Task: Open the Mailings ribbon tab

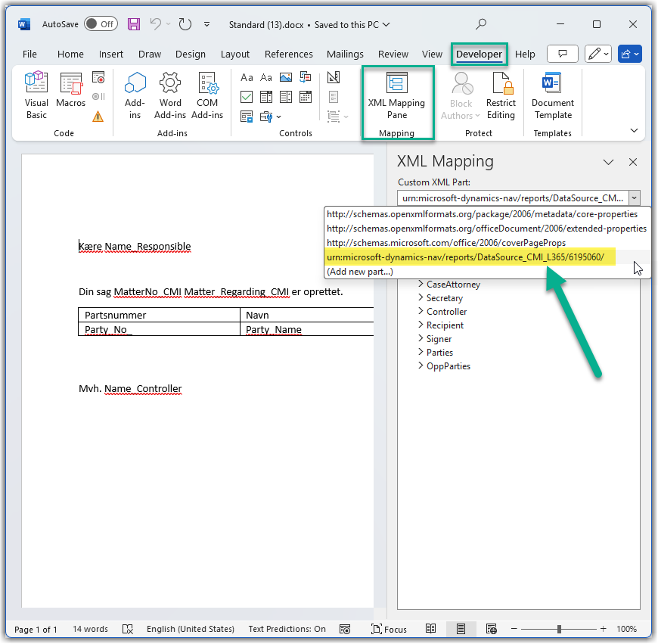Action: click(345, 54)
